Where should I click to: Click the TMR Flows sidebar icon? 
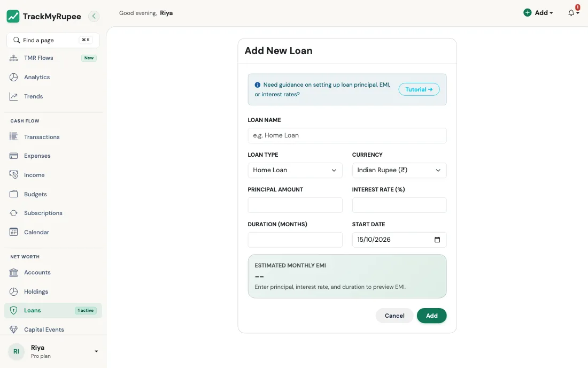click(x=13, y=58)
